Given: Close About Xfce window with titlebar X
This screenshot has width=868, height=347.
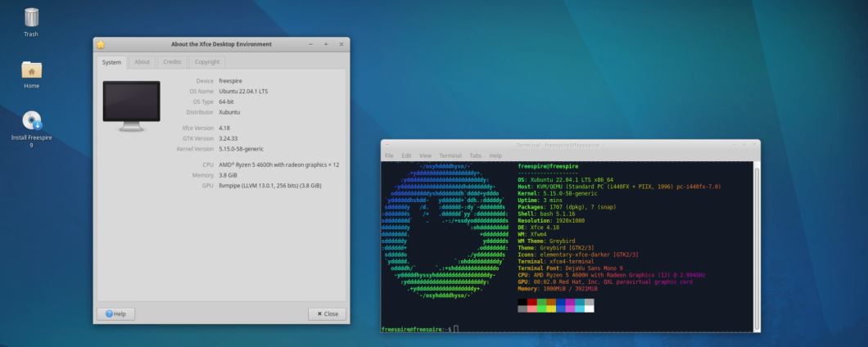Looking at the screenshot, I should (x=341, y=44).
